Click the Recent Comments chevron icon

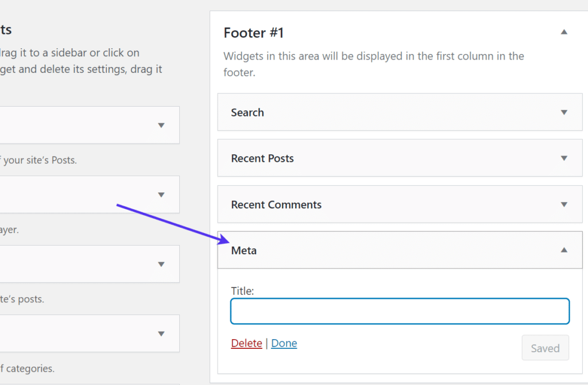click(563, 204)
